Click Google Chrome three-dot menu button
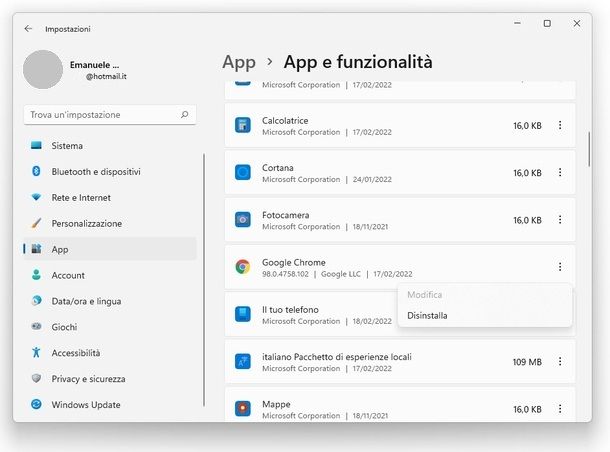Image resolution: width=610 pixels, height=452 pixels. [x=560, y=267]
